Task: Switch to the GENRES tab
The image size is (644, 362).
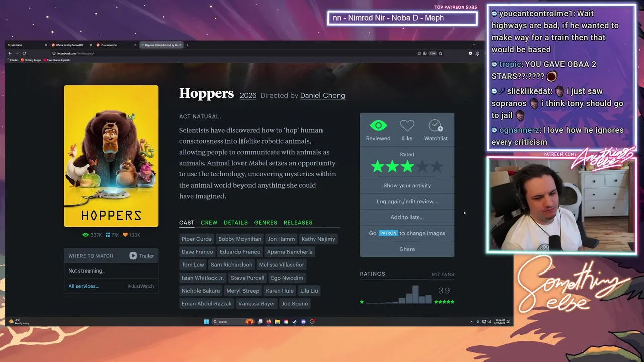Action: pos(266,222)
